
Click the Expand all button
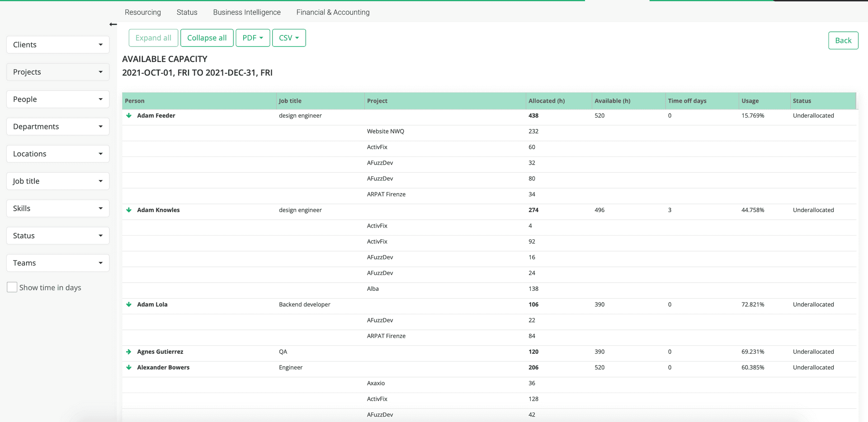coord(153,38)
